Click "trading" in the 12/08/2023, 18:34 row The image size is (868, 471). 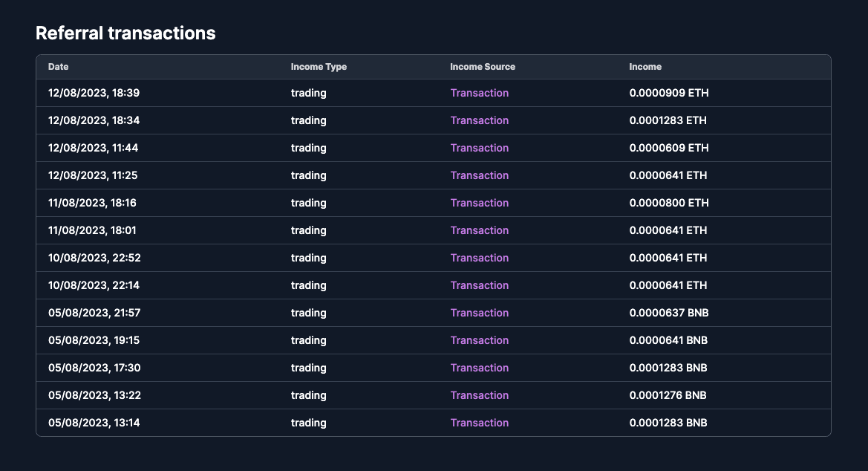tap(309, 120)
